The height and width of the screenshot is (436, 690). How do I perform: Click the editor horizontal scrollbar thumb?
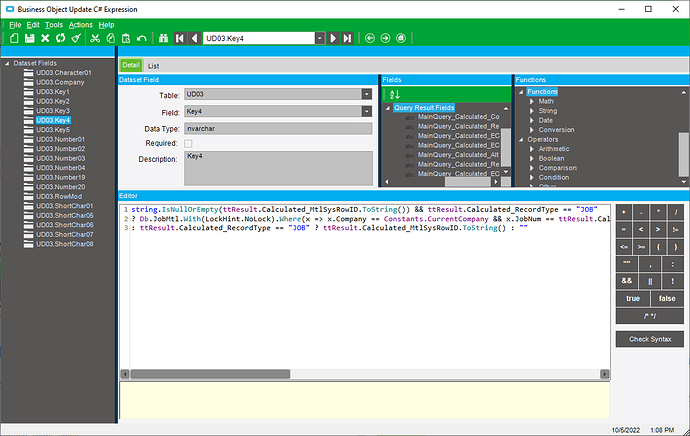click(x=210, y=374)
